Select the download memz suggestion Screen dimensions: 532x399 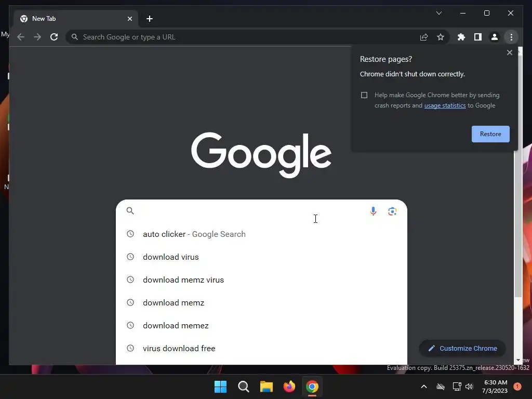[261, 303]
